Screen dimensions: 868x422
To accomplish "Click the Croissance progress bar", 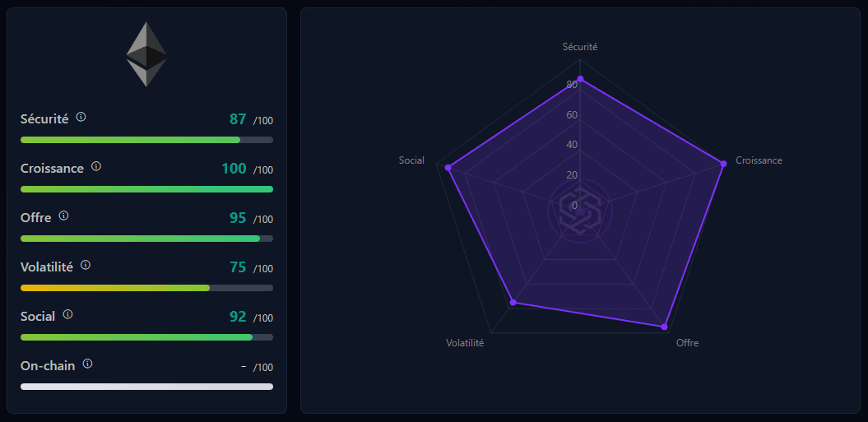I will point(146,189).
